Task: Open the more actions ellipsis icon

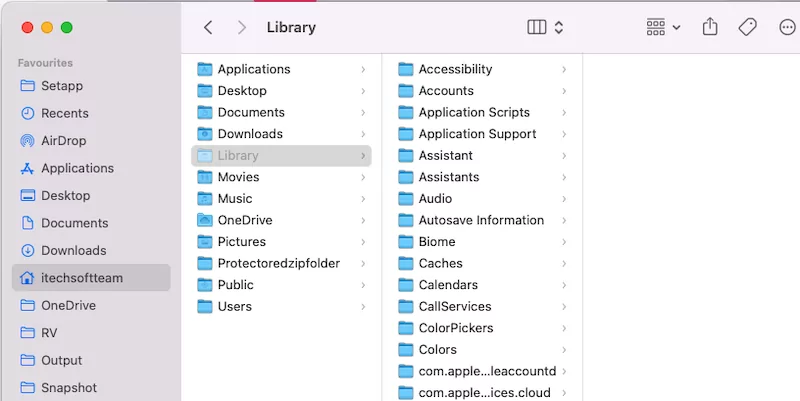Action: (x=787, y=27)
